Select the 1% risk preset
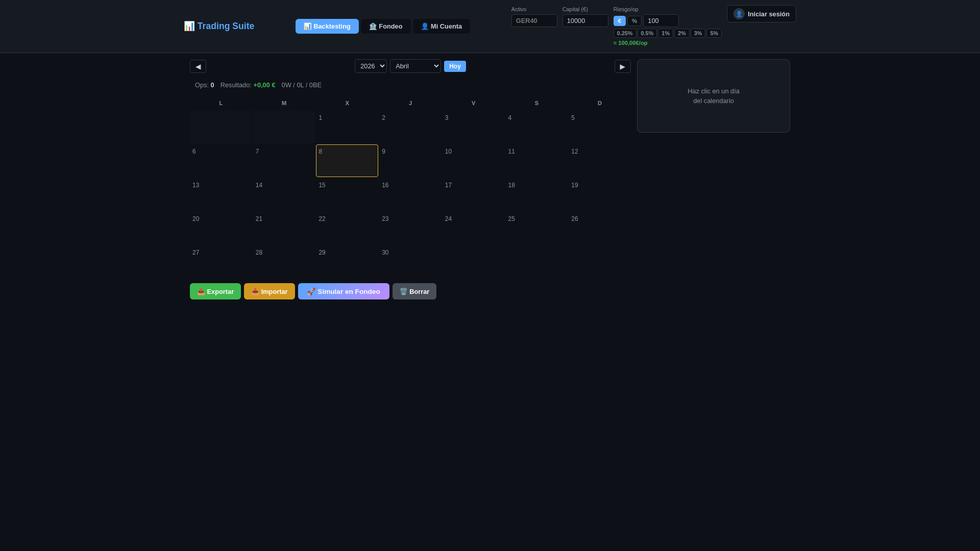Viewport: 980px width, 551px height. point(665,33)
